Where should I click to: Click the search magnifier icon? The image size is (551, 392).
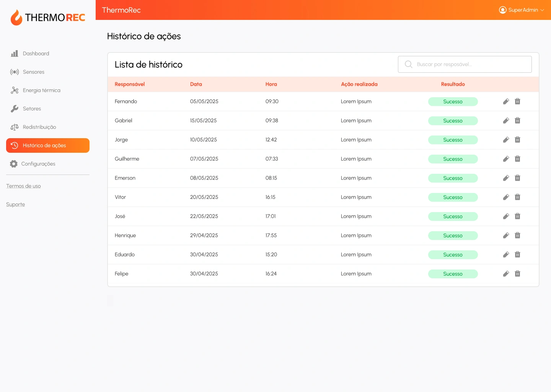[409, 64]
